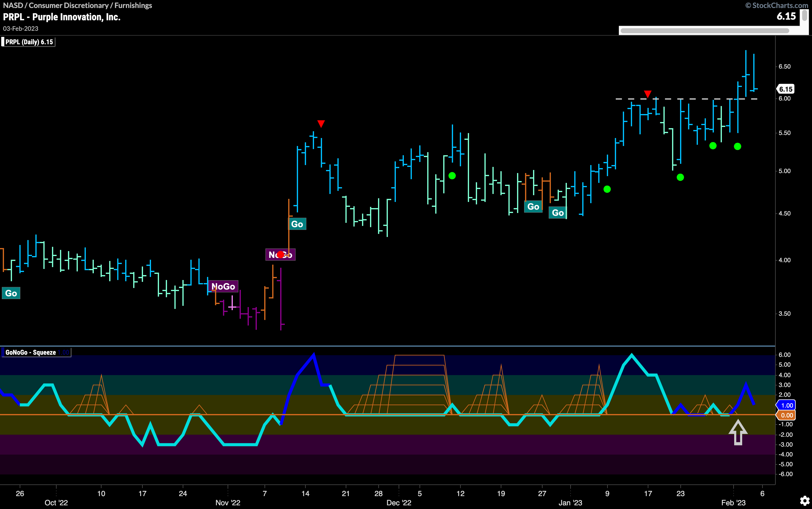Click the vertical scrollbar thumb at top right
812x509 pixels.
[805, 15]
